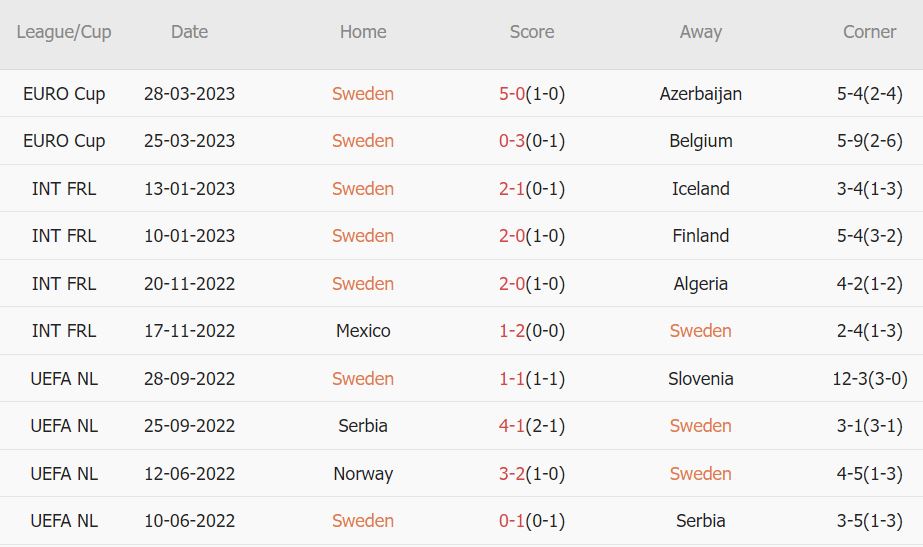The image size is (923, 547).
Task: Open the Azerbaijan team link
Action: pyautogui.click(x=701, y=94)
